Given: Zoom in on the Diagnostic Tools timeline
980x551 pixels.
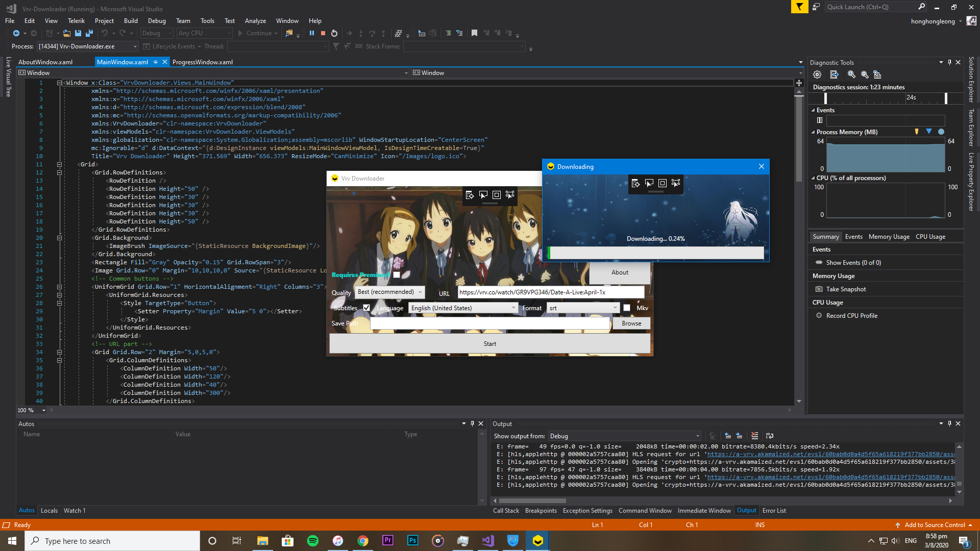Looking at the screenshot, I should (x=851, y=74).
